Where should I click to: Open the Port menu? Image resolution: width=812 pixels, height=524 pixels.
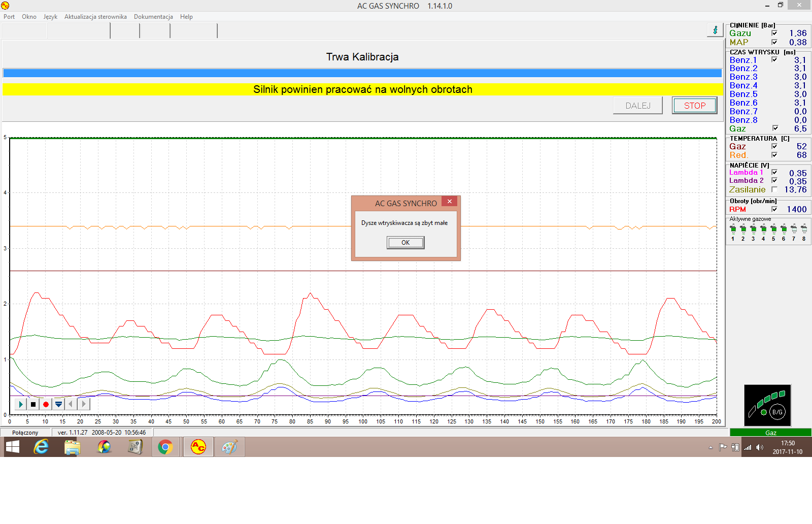pos(9,17)
